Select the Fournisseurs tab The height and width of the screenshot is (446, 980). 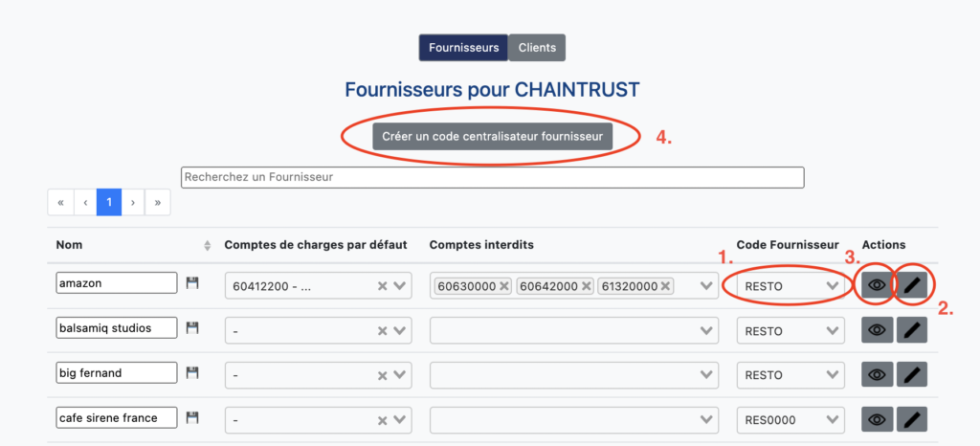(464, 48)
